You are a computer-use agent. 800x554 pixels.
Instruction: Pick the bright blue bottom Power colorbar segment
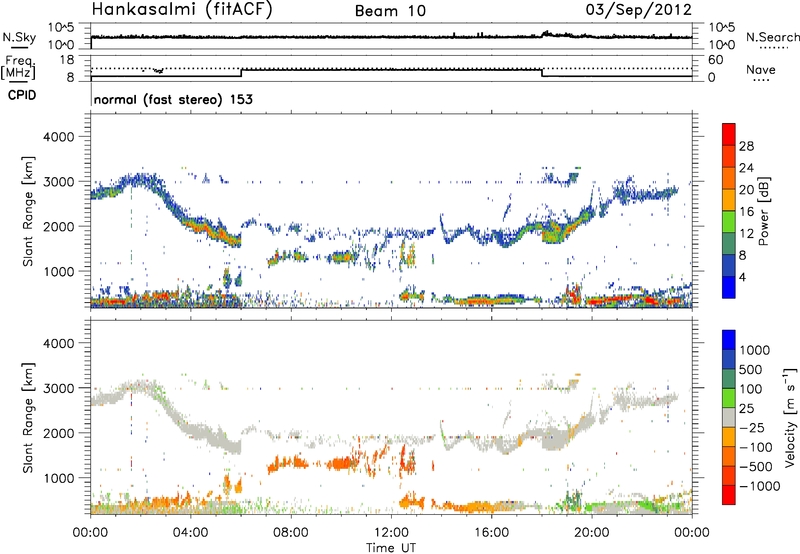[x=729, y=287]
